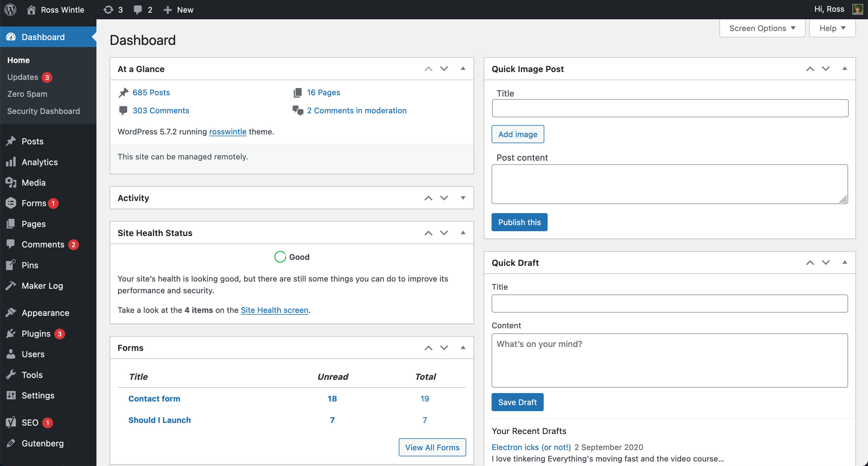Collapse the Quick Draft panel
The width and height of the screenshot is (868, 466).
[844, 263]
